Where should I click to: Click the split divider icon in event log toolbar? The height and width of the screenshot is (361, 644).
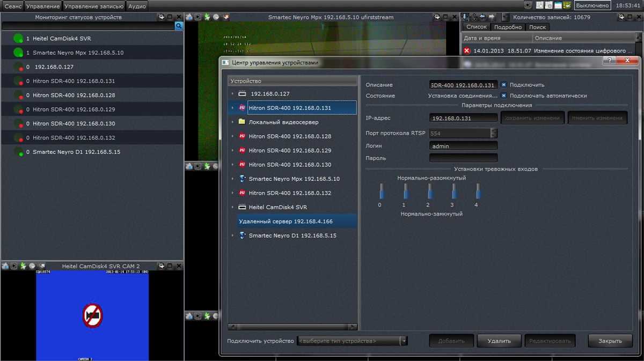coord(474,17)
